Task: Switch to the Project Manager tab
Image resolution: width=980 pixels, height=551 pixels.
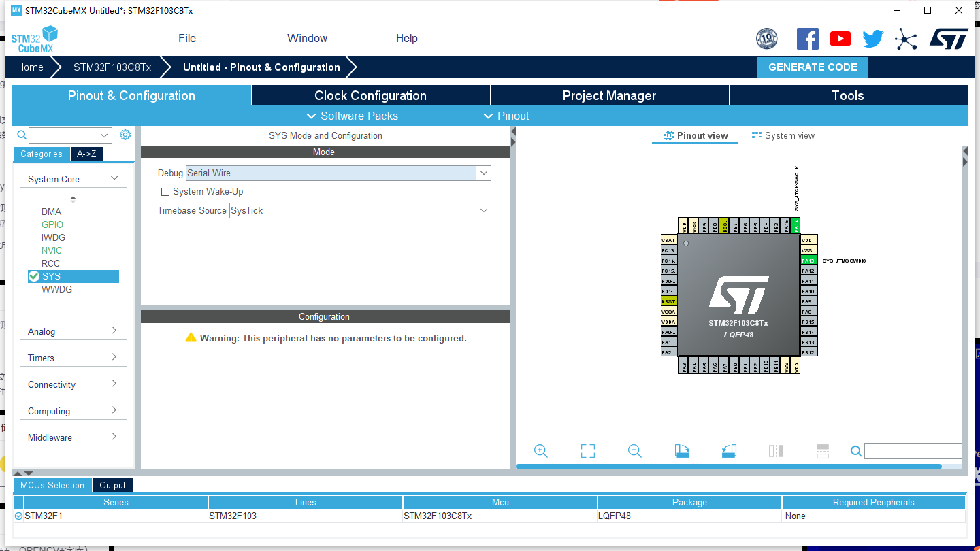Action: 610,96
